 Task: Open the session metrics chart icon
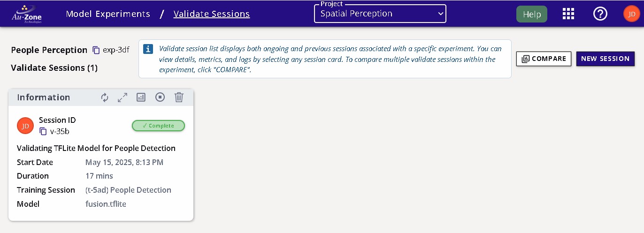tap(141, 98)
